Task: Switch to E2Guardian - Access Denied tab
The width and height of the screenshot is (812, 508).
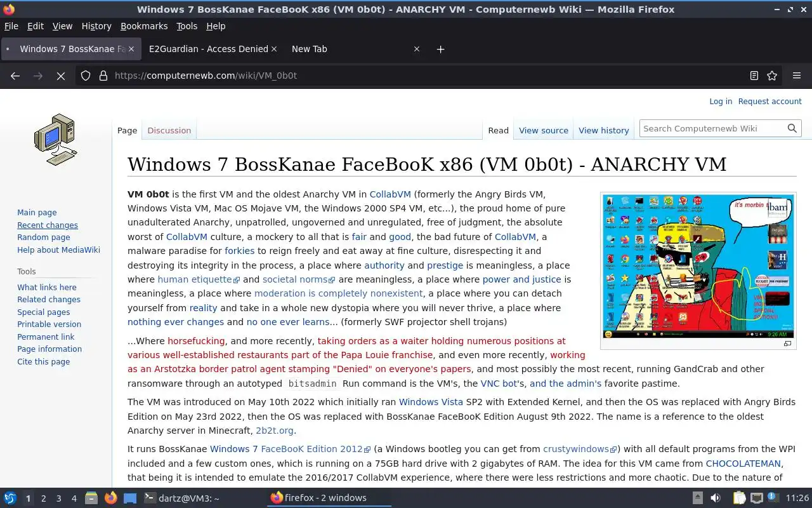Action: point(209,49)
